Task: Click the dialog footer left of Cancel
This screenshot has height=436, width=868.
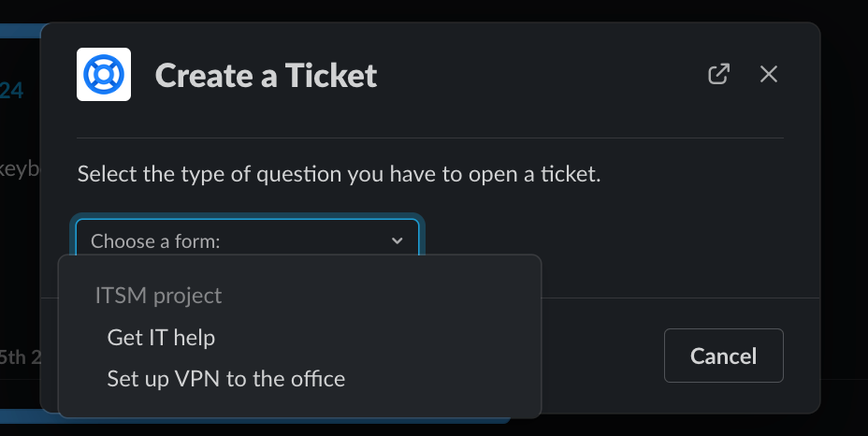Action: [x=599, y=356]
